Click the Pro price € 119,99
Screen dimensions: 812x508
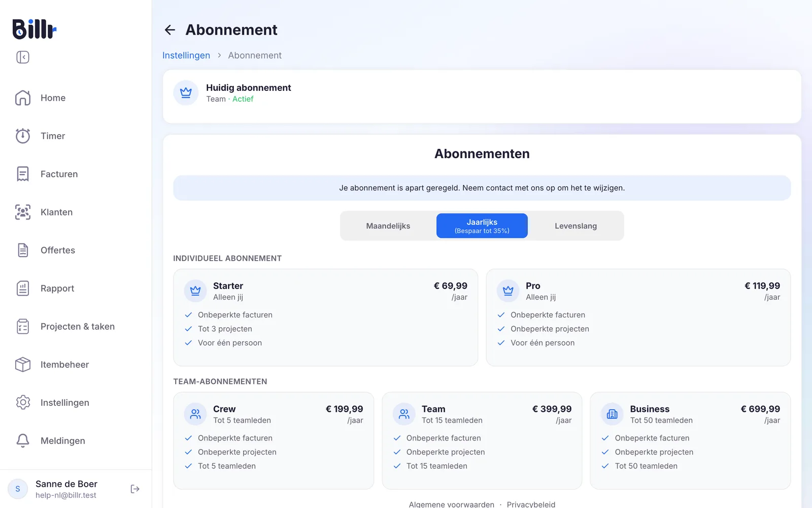(762, 286)
